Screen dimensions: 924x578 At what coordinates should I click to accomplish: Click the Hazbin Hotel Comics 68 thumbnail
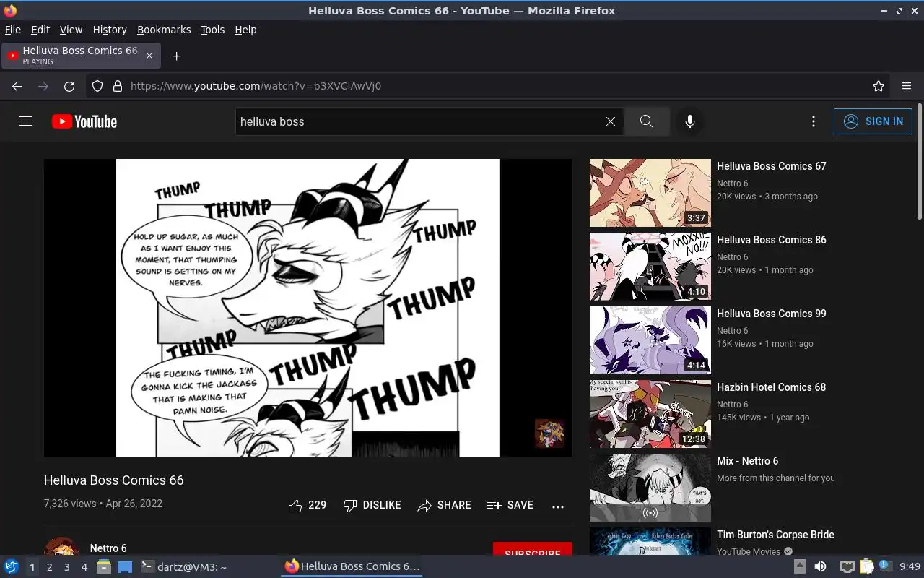pyautogui.click(x=650, y=414)
